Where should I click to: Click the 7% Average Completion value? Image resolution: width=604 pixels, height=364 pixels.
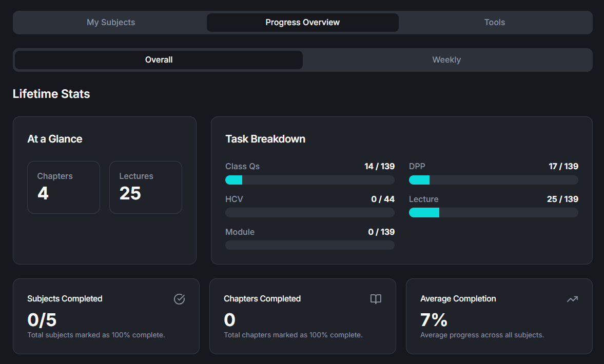(434, 320)
